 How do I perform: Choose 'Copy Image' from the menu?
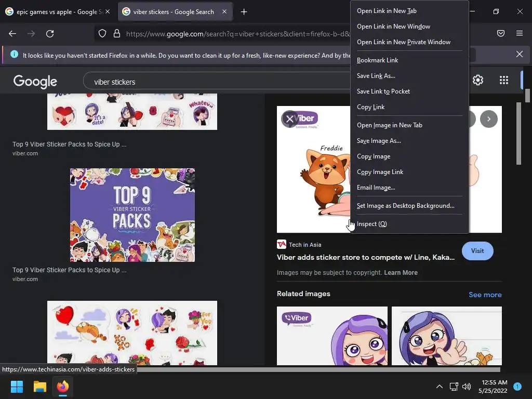[409, 156]
